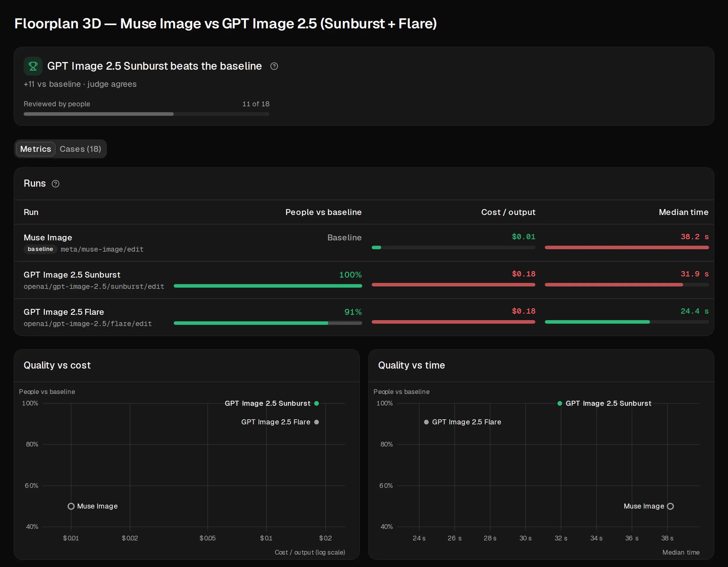The width and height of the screenshot is (728, 567).
Task: Click the '+11 vs baseline · judge agrees' text
Action: 80,84
